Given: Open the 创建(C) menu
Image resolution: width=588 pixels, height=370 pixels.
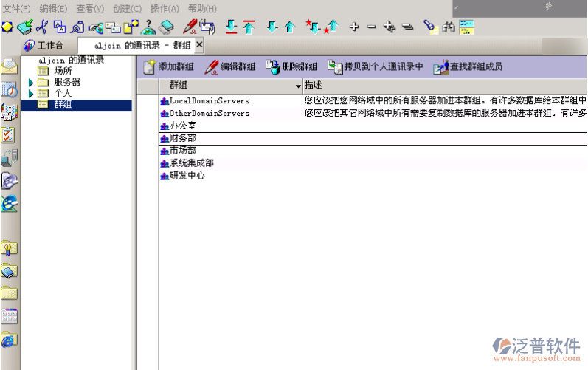Looking at the screenshot, I should pyautogui.click(x=127, y=9).
